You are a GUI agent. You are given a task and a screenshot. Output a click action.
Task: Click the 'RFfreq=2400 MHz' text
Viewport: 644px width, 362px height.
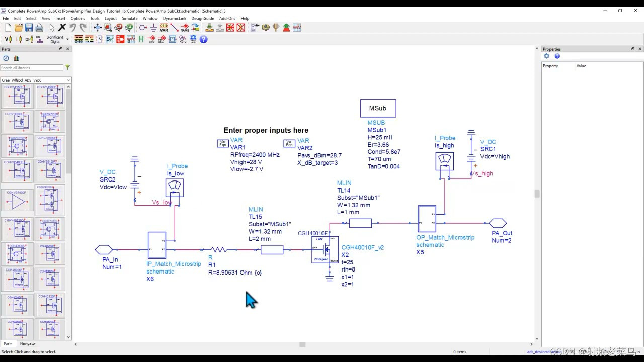point(255,155)
